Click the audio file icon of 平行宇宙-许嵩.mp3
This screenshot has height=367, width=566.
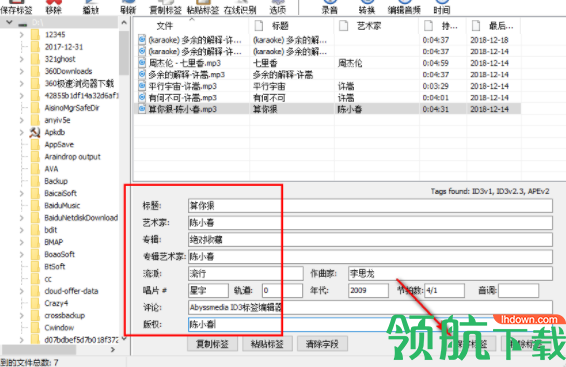pyautogui.click(x=142, y=86)
